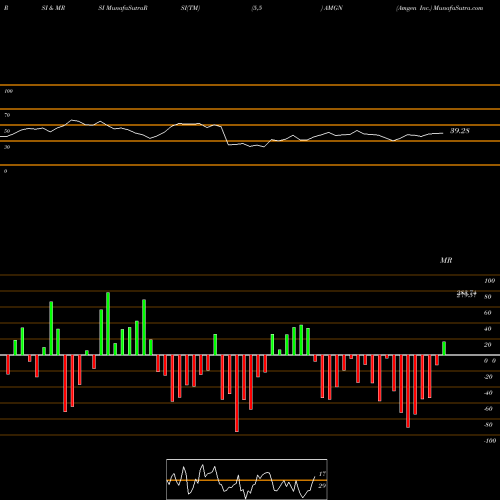Click the 17 label in mini chart
The height and width of the screenshot is (500, 500).
[x=322, y=474]
